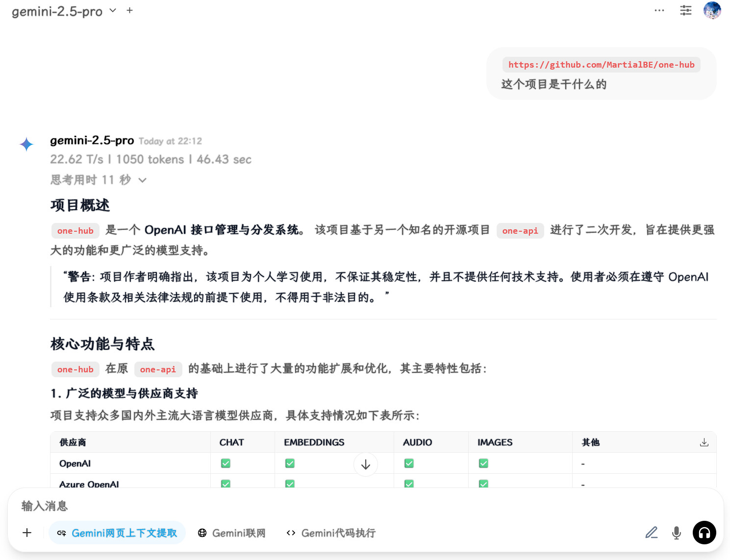Click the 项目概述 heading
Screen dimensions: 730x560
(x=80, y=205)
